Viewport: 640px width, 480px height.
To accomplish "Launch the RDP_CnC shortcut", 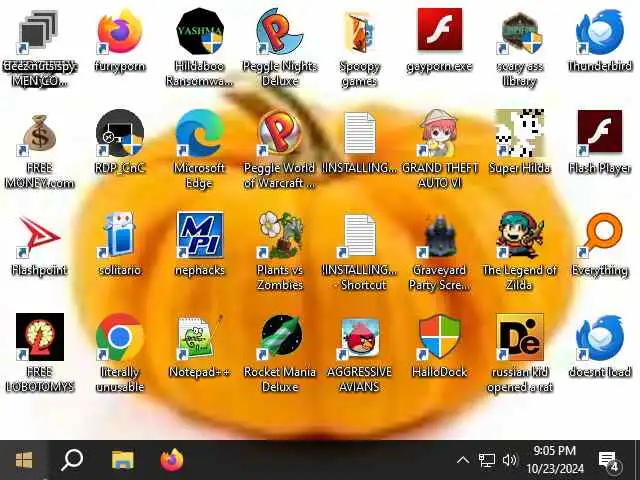I will tap(120, 133).
